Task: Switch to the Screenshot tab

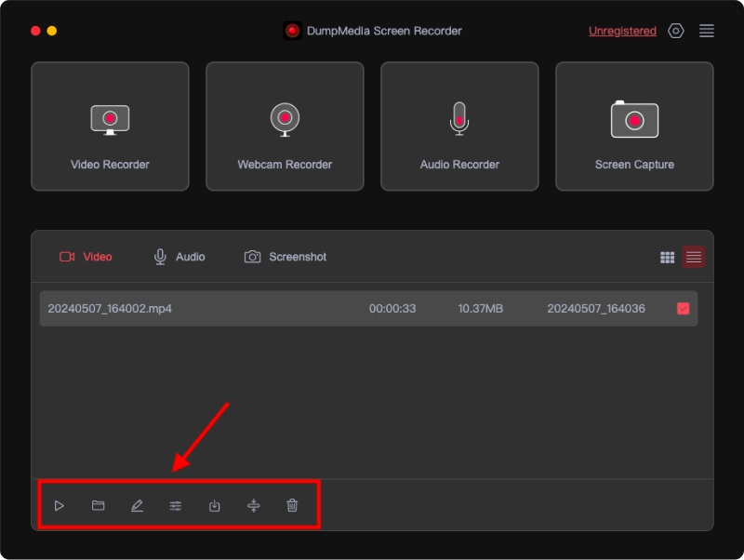Action: click(x=286, y=257)
